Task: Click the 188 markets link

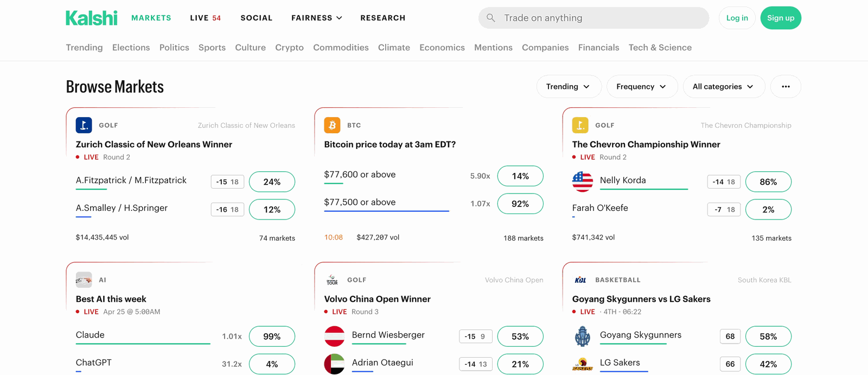Action: (x=524, y=238)
